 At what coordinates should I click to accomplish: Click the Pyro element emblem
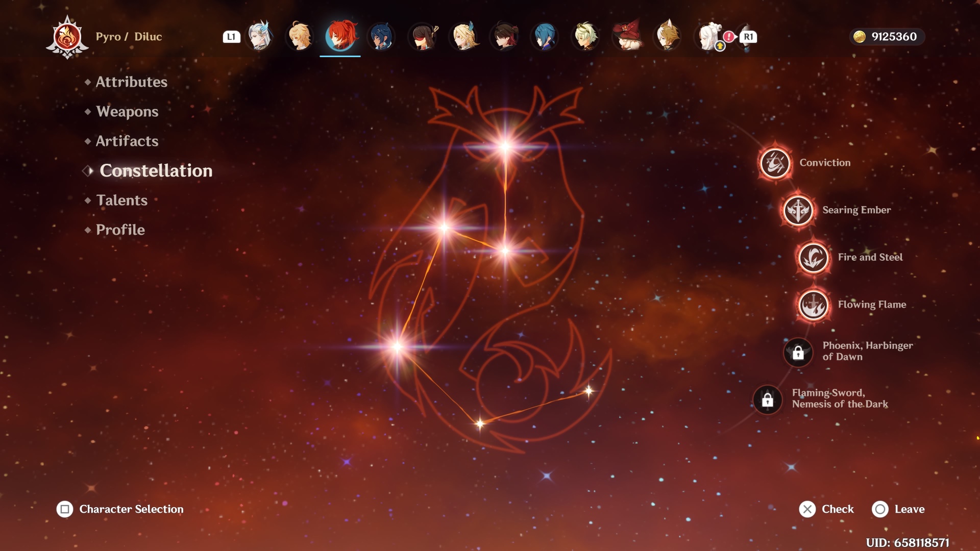[x=67, y=37]
